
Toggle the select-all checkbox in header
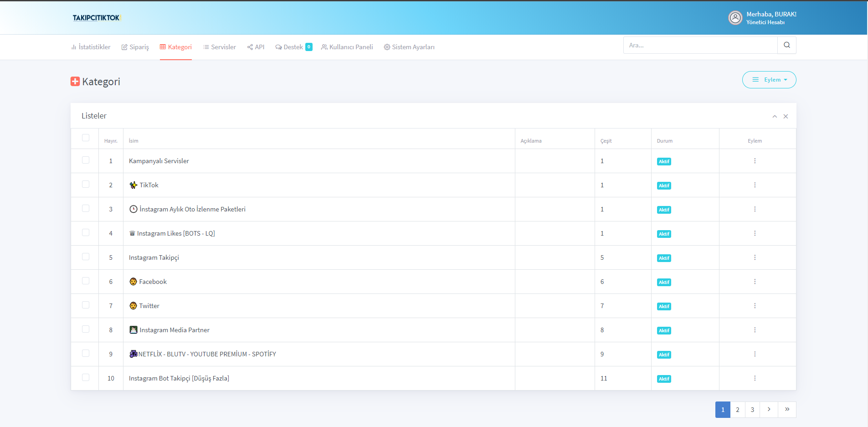(86, 138)
